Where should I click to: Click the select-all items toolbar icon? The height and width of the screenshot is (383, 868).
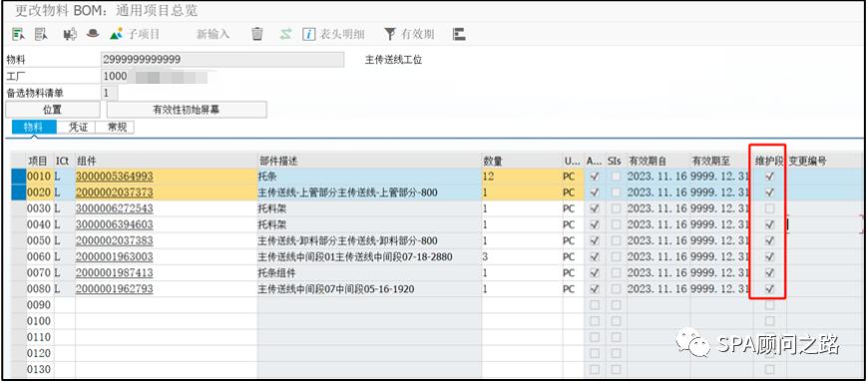click(18, 34)
